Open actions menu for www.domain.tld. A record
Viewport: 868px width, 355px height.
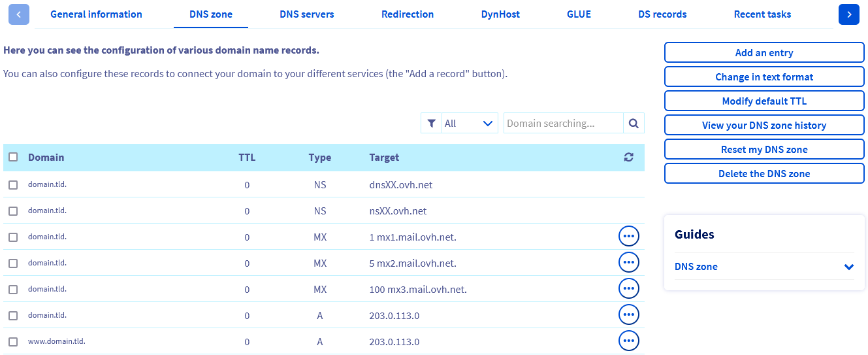pos(629,341)
